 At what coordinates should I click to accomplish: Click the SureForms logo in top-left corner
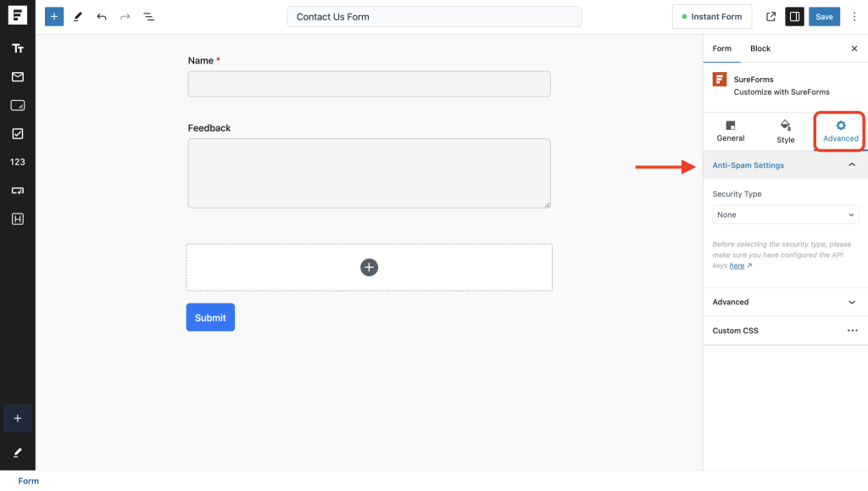pyautogui.click(x=17, y=17)
